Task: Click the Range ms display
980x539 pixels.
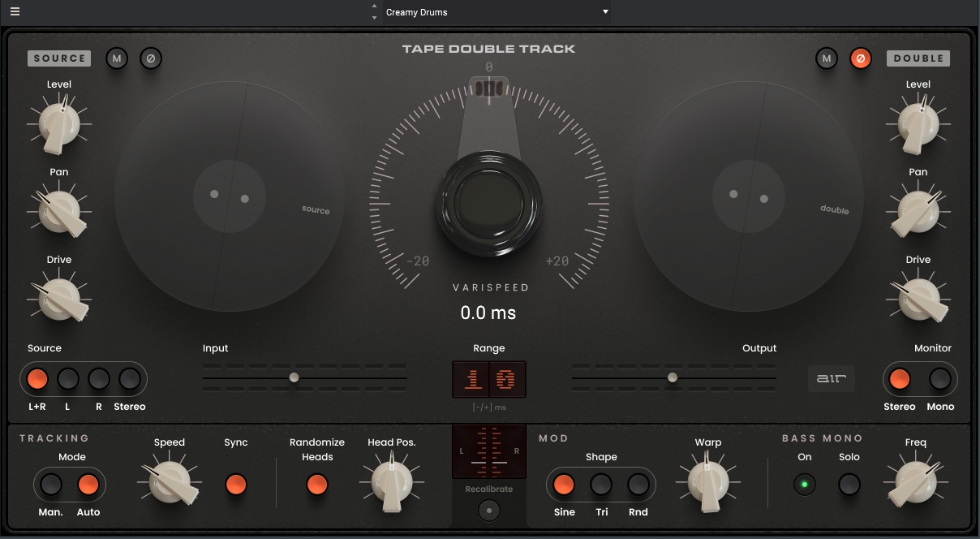Action: tap(489, 378)
